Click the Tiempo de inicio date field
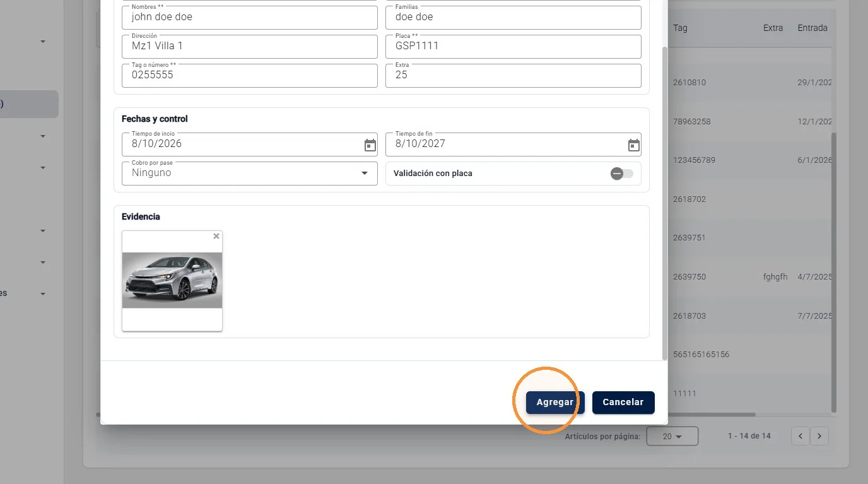The height and width of the screenshot is (484, 868). [x=250, y=144]
